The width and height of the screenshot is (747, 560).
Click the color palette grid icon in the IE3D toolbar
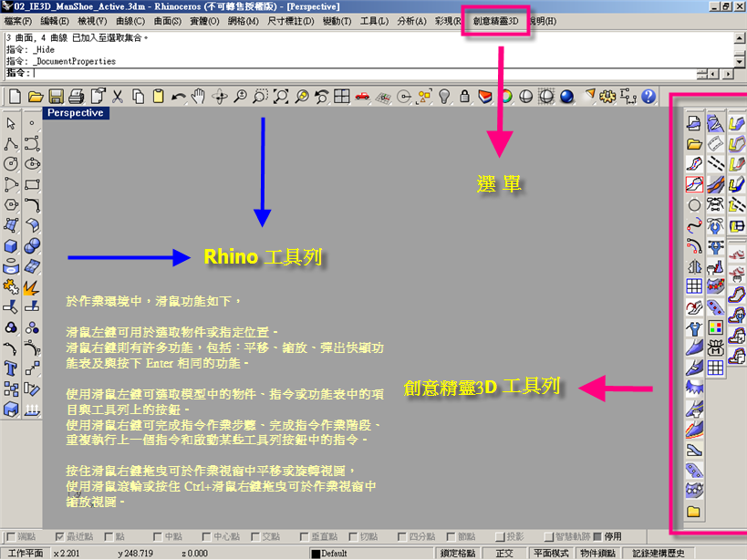[x=715, y=328]
